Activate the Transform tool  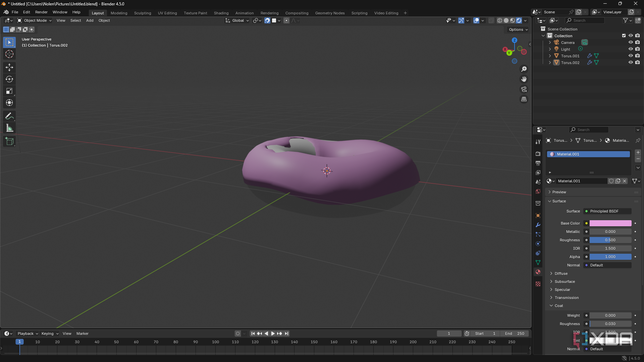(x=9, y=103)
